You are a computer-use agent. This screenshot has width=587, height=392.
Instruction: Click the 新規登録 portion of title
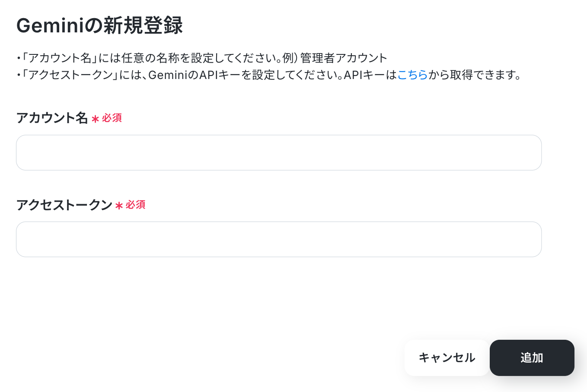(x=143, y=25)
